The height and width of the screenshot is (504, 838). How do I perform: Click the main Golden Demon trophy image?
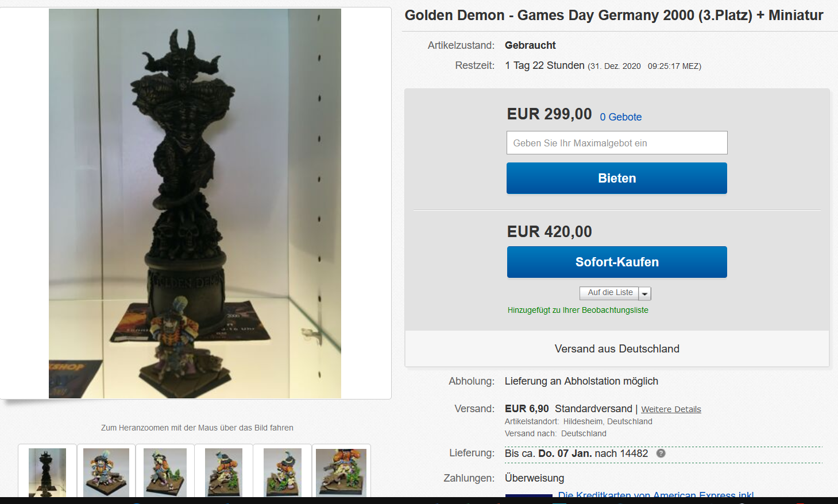[x=195, y=203]
